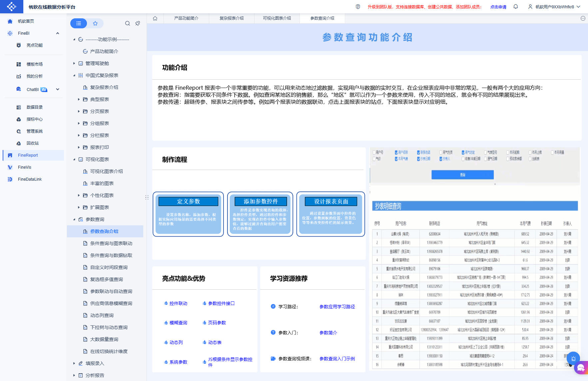Collapse the 可视化图表 tree node
Viewport: 588px width, 381px height.
tap(74, 160)
